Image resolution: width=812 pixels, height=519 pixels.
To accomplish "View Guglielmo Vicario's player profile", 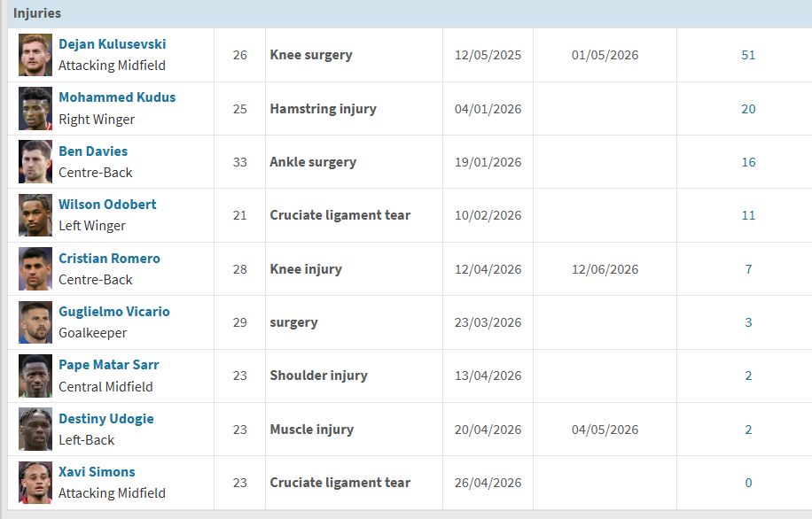I will click(114, 311).
